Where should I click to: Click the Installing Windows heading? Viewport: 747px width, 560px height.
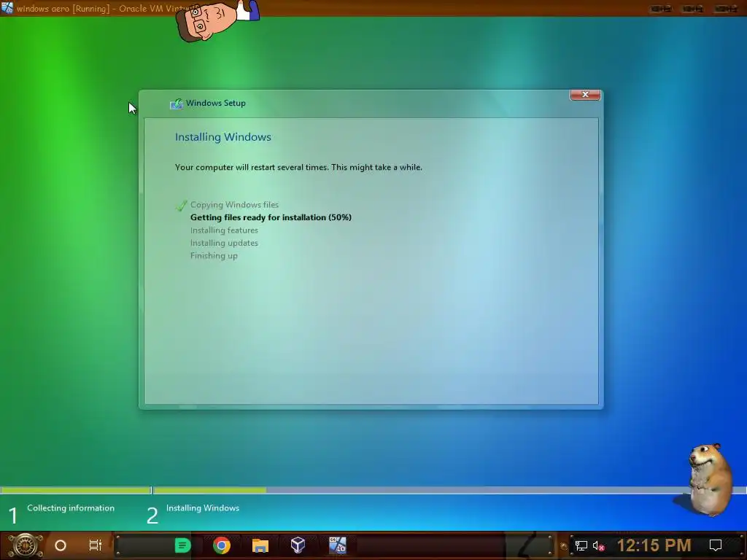click(x=223, y=137)
